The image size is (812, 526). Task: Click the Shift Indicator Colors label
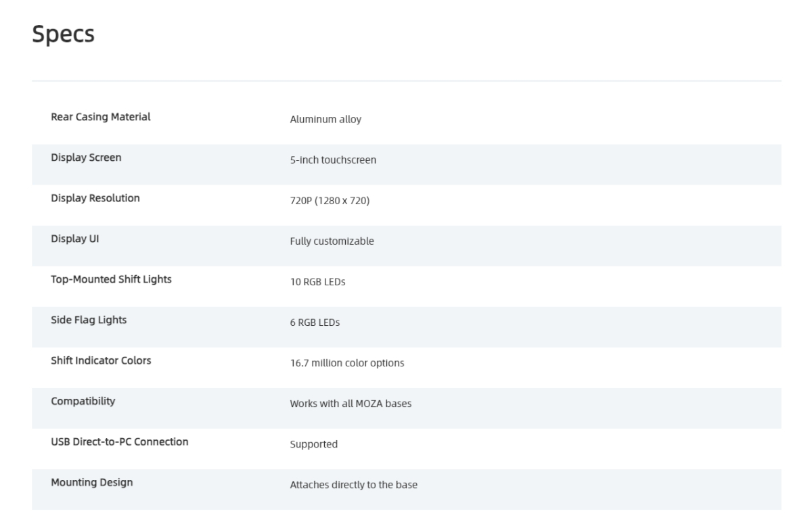coord(101,360)
